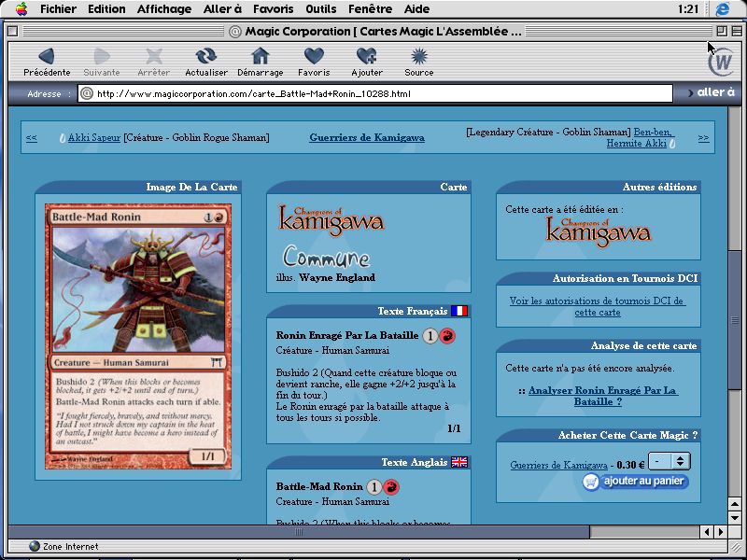Click the red mana symbol in French text
The width and height of the screenshot is (747, 560).
447,336
